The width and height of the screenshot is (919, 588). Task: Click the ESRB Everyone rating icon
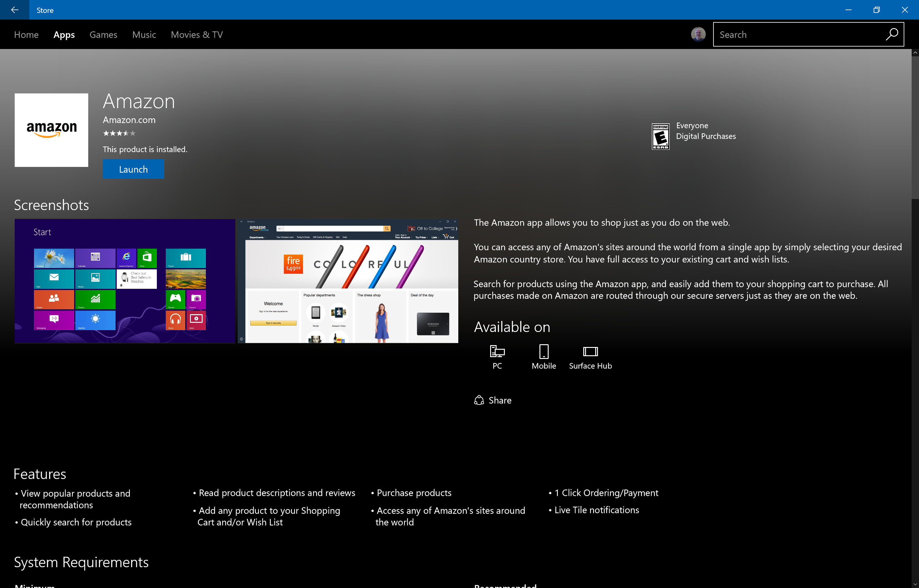660,136
